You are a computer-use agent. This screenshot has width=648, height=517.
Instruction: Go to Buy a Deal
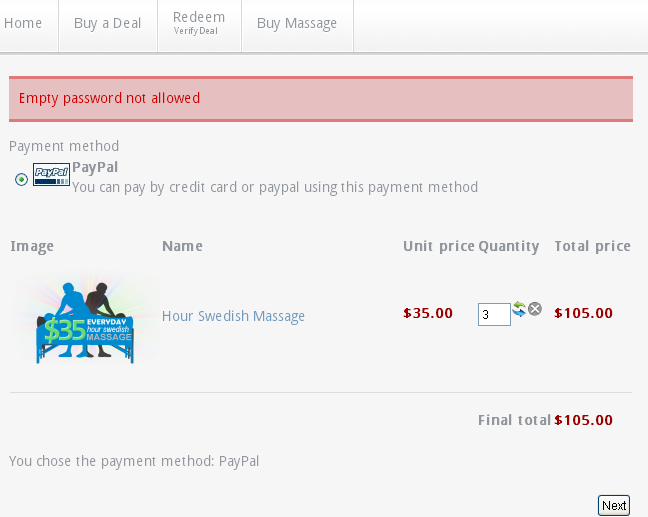(107, 23)
